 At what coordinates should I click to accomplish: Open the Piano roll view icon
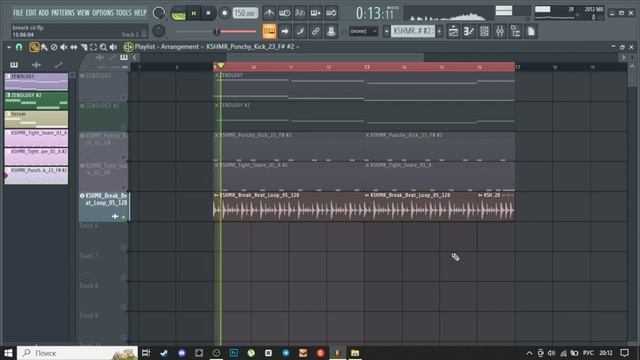coord(469,31)
